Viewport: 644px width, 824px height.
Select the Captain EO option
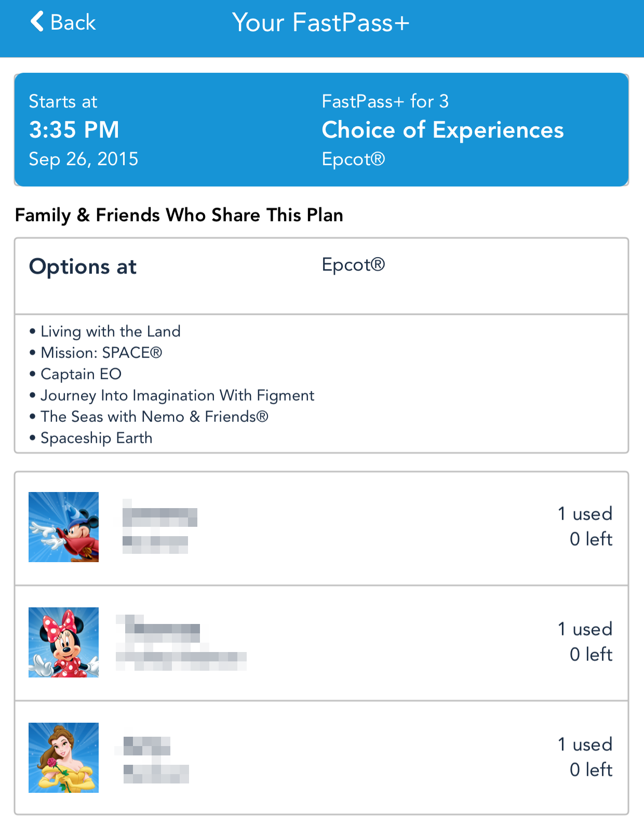point(81,374)
